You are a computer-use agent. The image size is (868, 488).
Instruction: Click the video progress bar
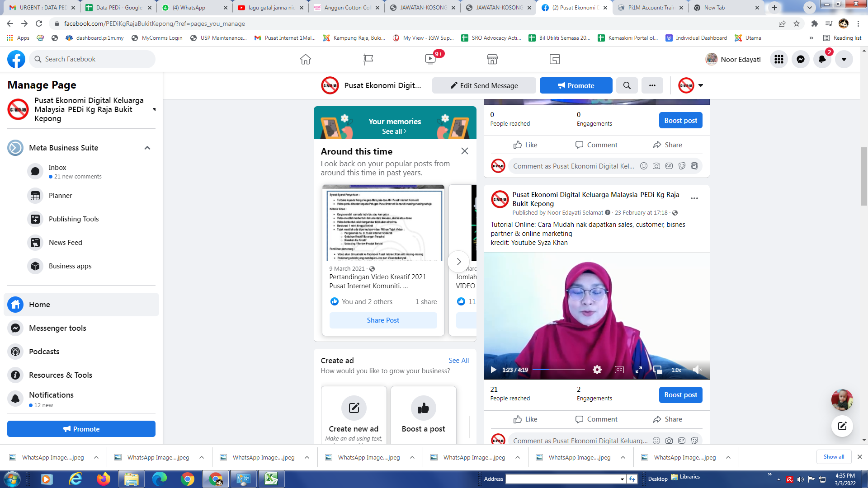tap(558, 370)
